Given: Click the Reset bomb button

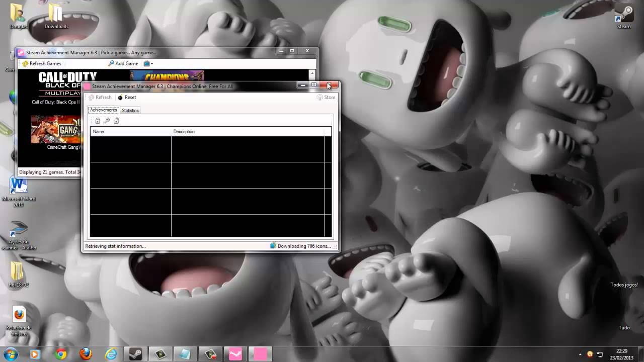Looking at the screenshot, I should pyautogui.click(x=127, y=98).
